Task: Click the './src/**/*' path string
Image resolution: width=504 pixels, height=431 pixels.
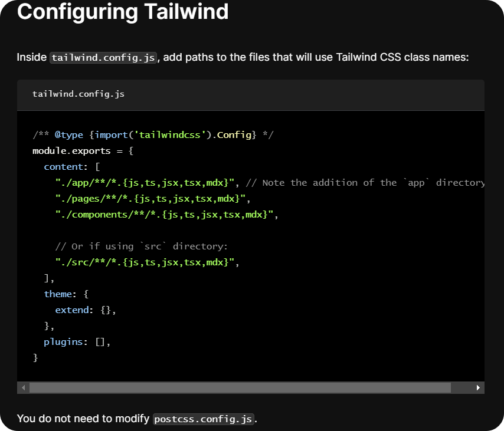Action: coord(145,262)
